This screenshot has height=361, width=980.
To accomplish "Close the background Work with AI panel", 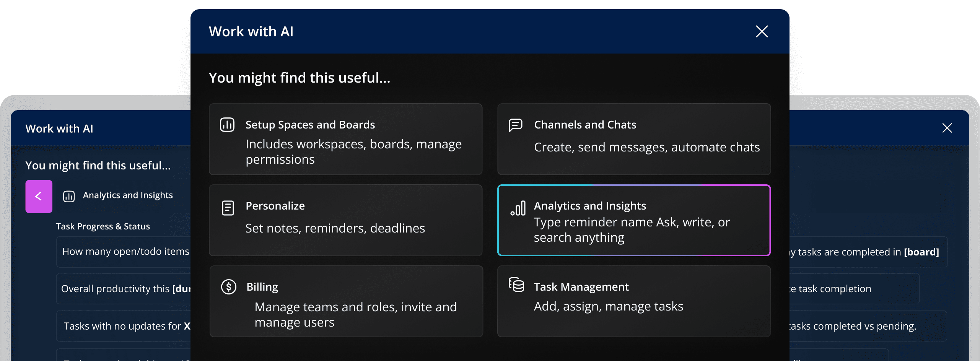I will (947, 128).
